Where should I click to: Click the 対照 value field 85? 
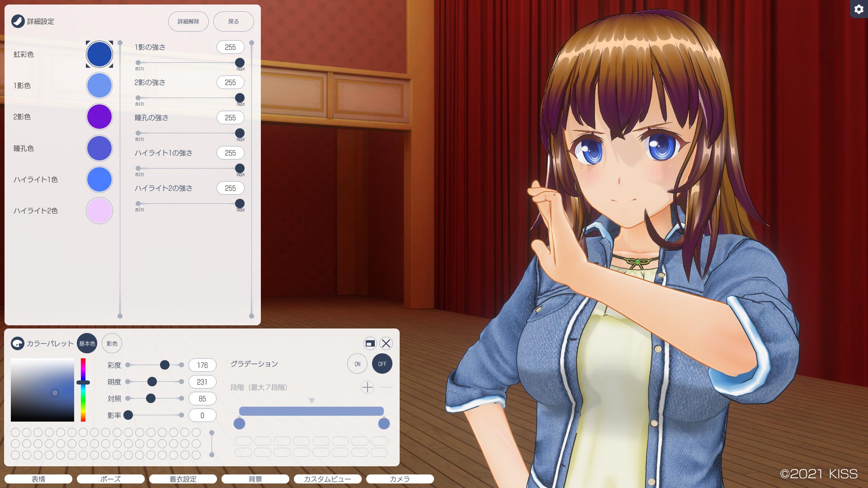(203, 399)
